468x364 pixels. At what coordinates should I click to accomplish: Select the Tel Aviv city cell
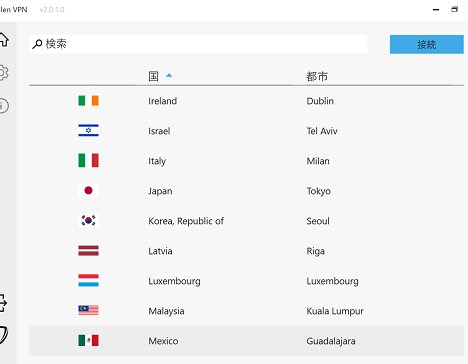[x=322, y=131]
